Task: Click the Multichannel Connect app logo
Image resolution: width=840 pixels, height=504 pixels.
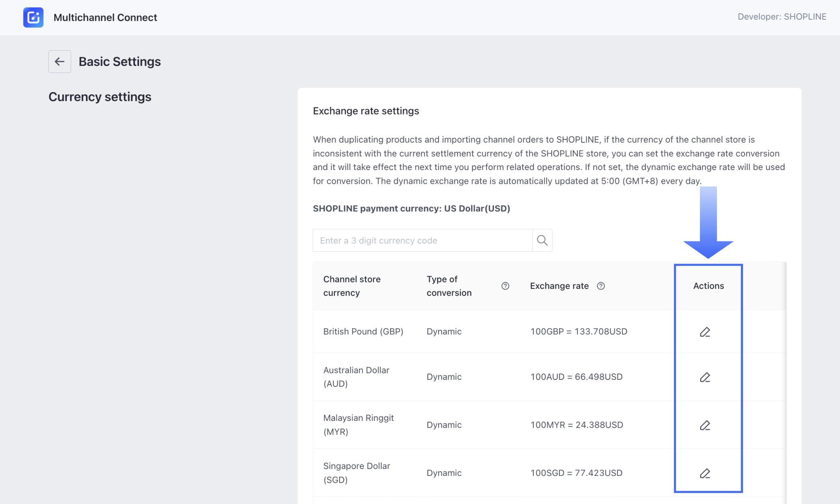Action: [x=33, y=17]
